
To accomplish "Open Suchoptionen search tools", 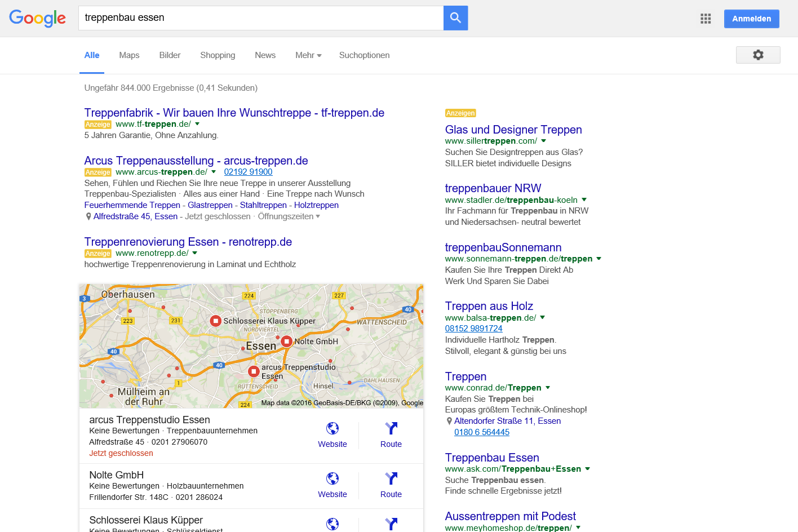I will 364,55.
